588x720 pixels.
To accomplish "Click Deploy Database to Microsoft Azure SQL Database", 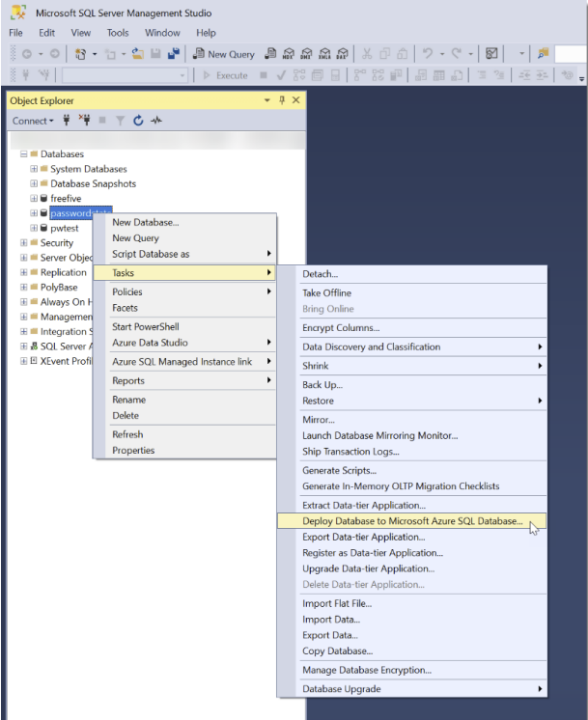I will tap(412, 521).
